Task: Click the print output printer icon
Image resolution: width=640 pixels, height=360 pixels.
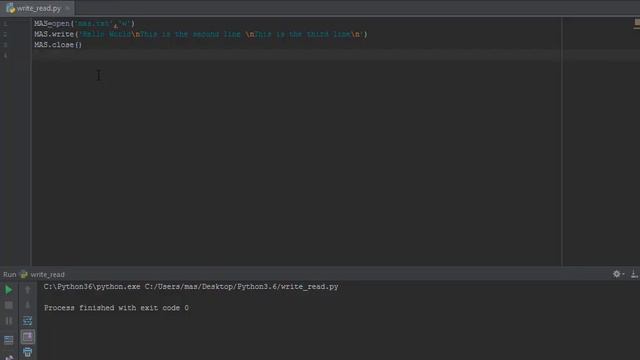Action: [x=27, y=352]
